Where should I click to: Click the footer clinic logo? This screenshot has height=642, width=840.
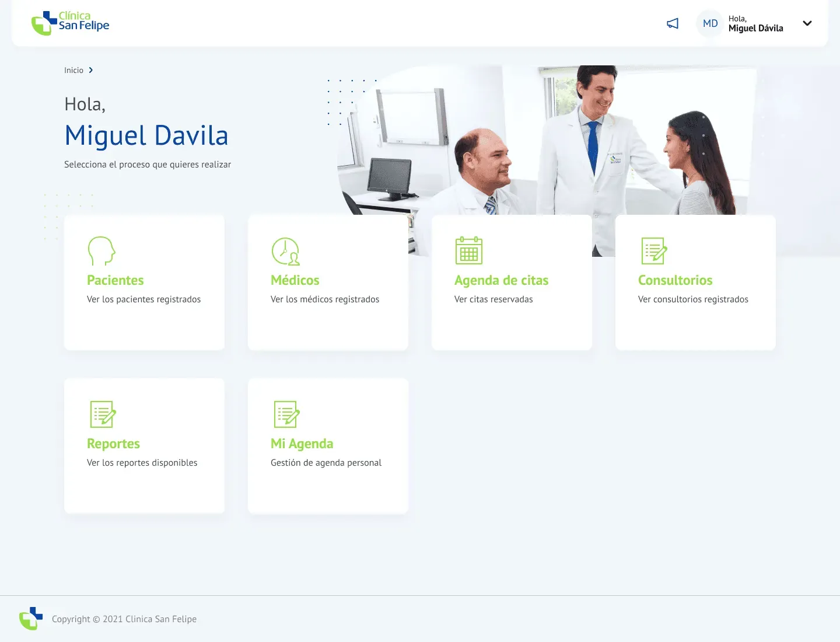coord(31,619)
